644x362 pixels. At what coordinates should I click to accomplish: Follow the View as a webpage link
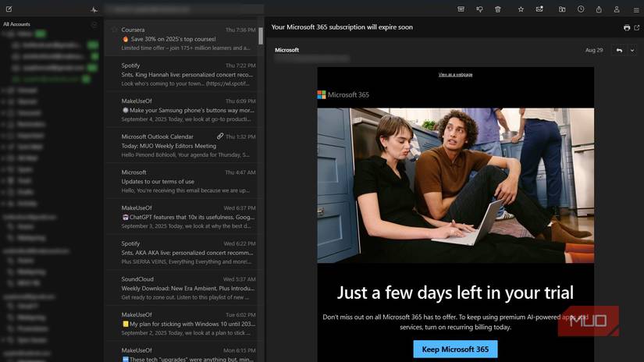[455, 75]
